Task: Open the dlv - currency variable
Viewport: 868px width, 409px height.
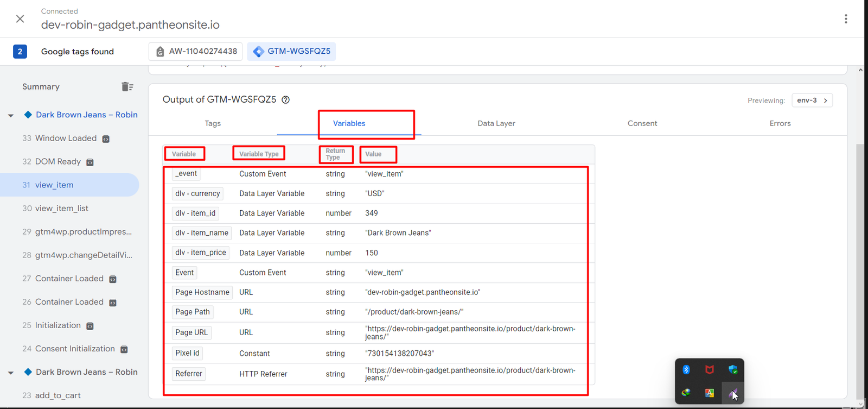Action: (x=197, y=193)
